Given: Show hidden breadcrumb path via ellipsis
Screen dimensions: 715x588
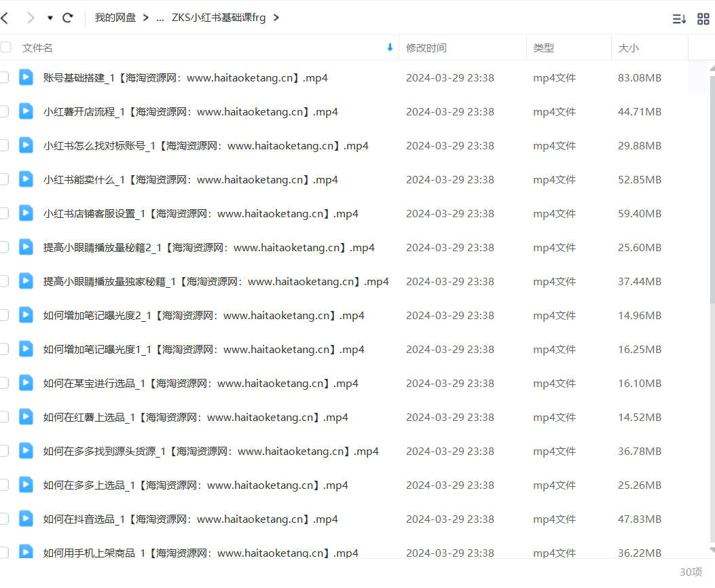Looking at the screenshot, I should (x=160, y=18).
